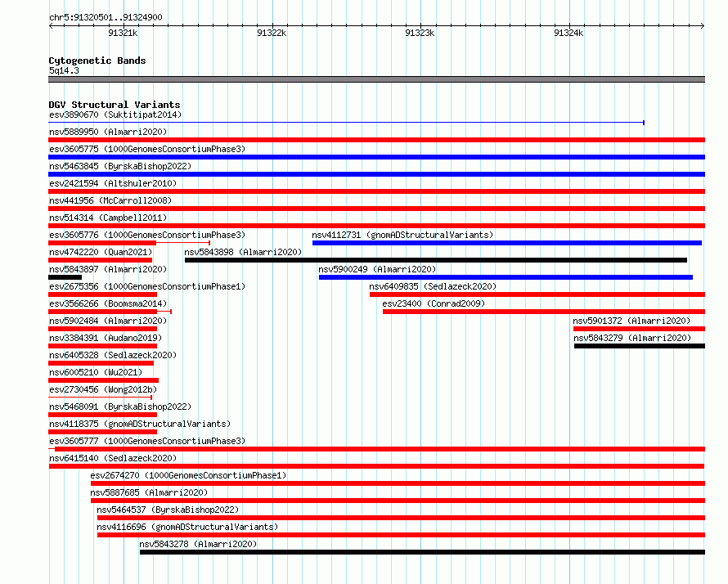Click the esv3890670 (Suktitipat2014) variant label
Viewport: 728px width, 584px height.
(x=115, y=115)
